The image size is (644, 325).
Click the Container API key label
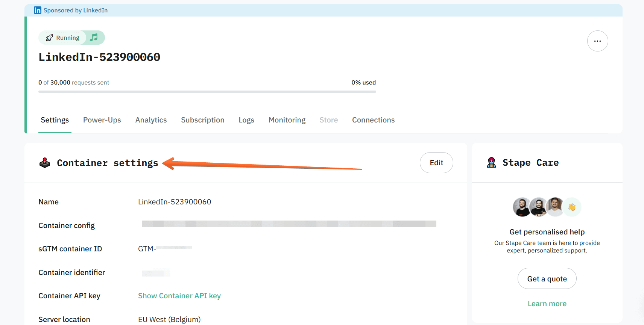69,296
